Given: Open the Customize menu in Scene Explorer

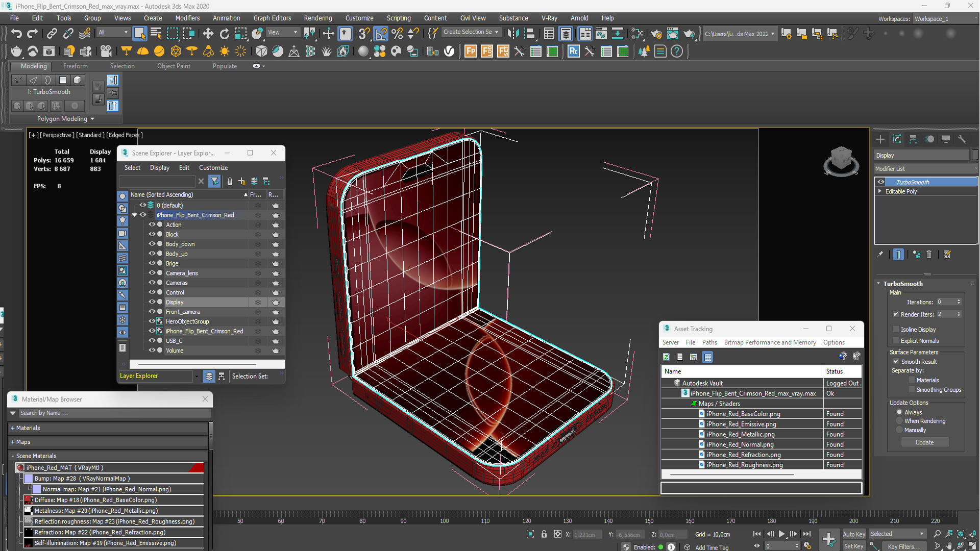Looking at the screenshot, I should pyautogui.click(x=213, y=167).
